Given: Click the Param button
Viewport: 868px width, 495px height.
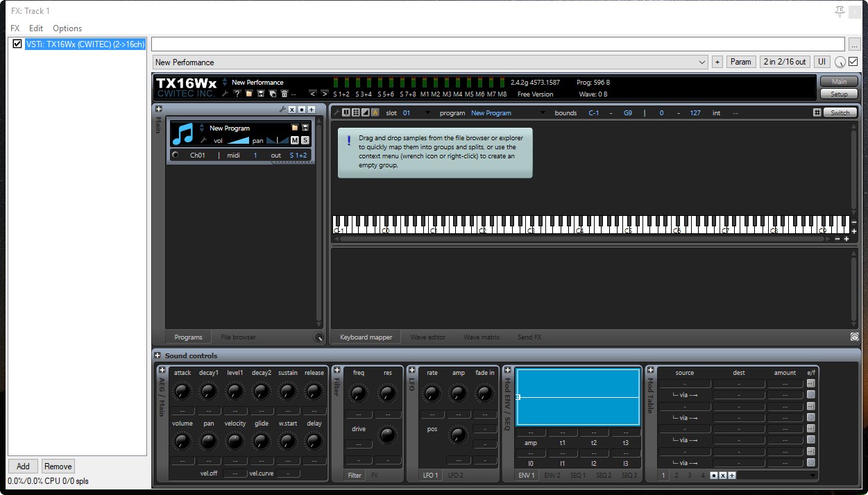Looking at the screenshot, I should [x=741, y=62].
